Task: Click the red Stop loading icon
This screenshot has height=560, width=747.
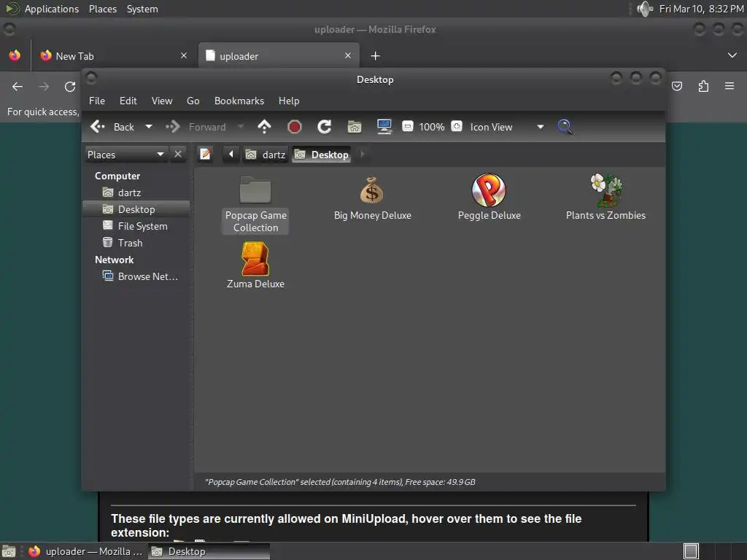Action: click(295, 127)
